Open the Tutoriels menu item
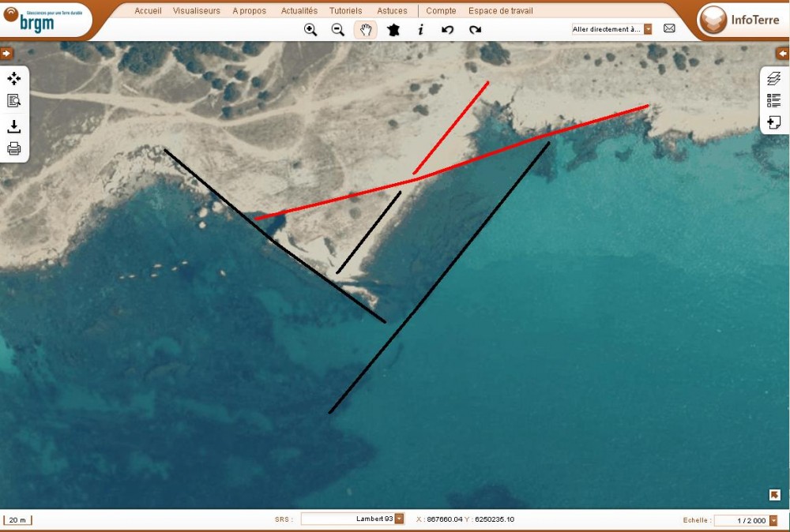This screenshot has height=532, width=790. tap(345, 11)
